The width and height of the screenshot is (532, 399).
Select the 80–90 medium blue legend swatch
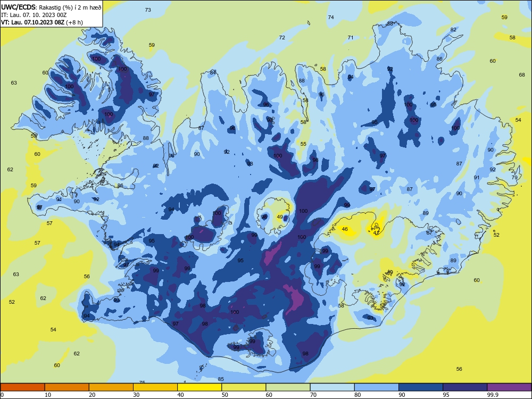377,387
